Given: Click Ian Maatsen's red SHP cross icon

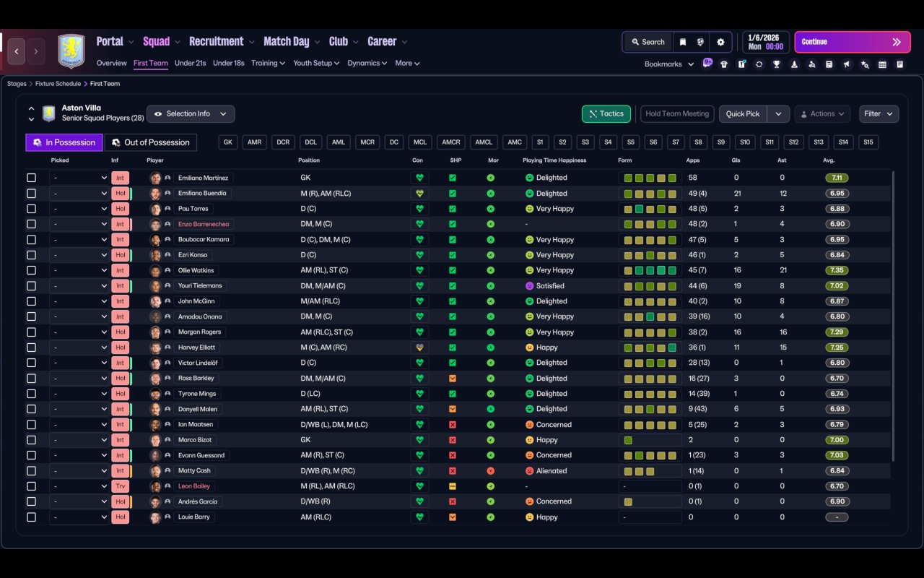Looking at the screenshot, I should coord(453,425).
